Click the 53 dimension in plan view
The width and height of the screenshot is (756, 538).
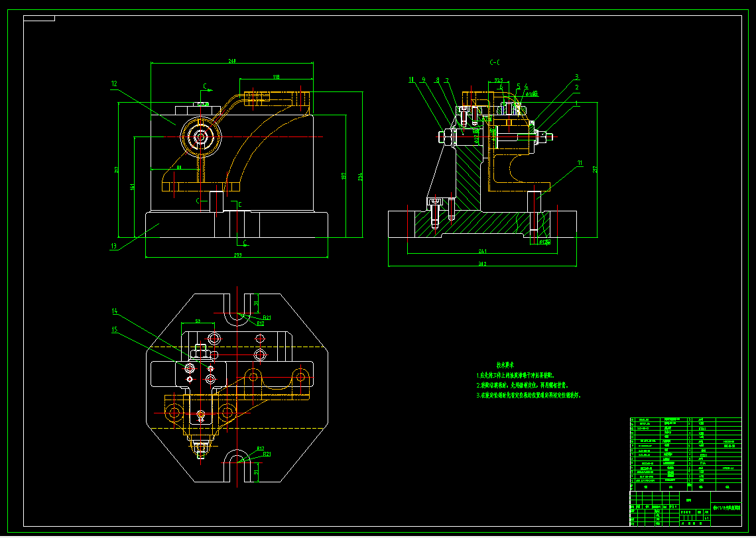click(198, 320)
